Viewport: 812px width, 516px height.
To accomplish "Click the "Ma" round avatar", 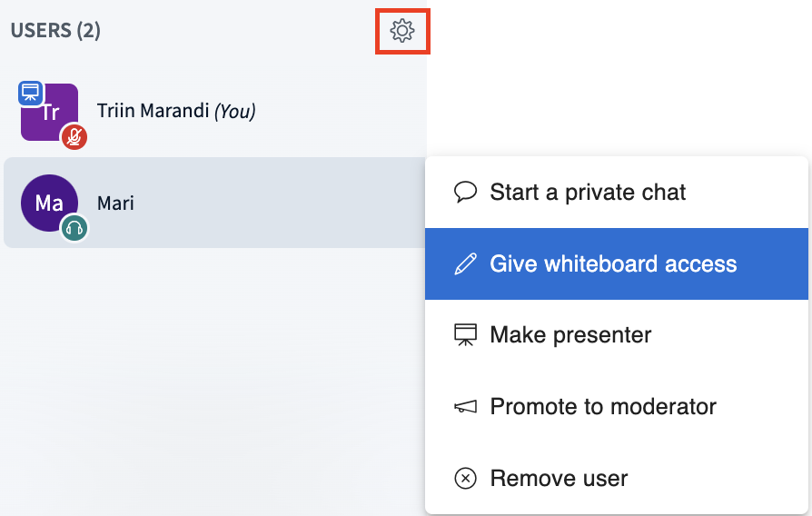I will point(49,203).
